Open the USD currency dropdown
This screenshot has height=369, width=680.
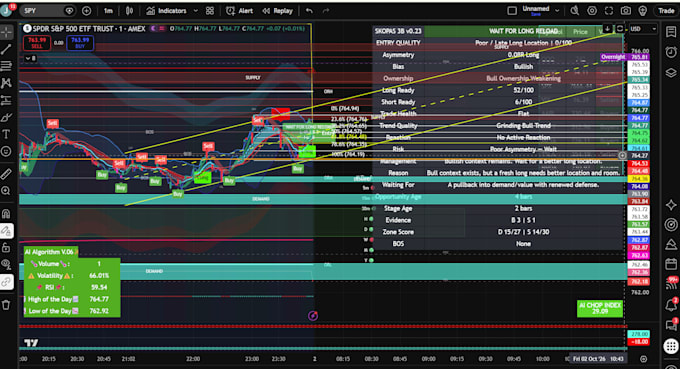(644, 29)
